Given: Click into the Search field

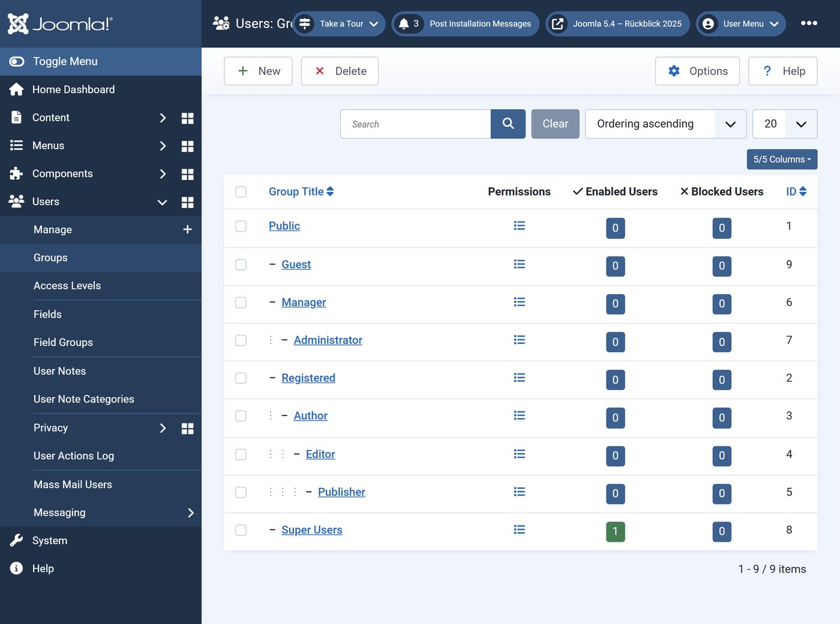Looking at the screenshot, I should 416,124.
